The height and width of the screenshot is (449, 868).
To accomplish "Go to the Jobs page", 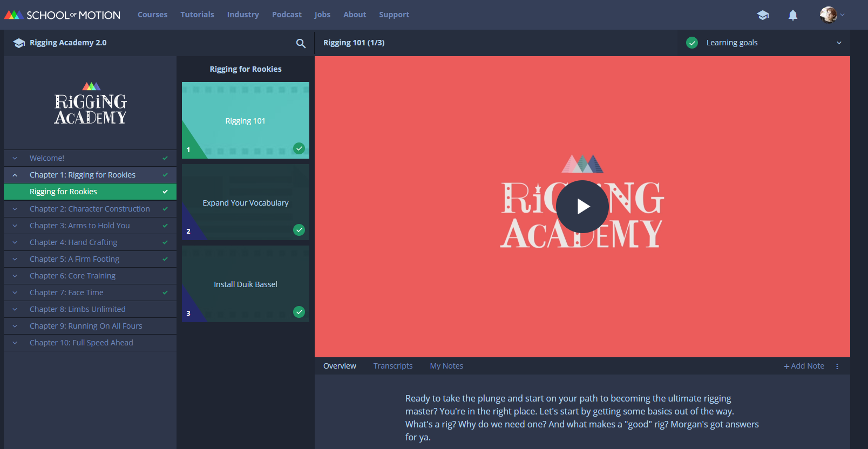I will click(x=322, y=15).
